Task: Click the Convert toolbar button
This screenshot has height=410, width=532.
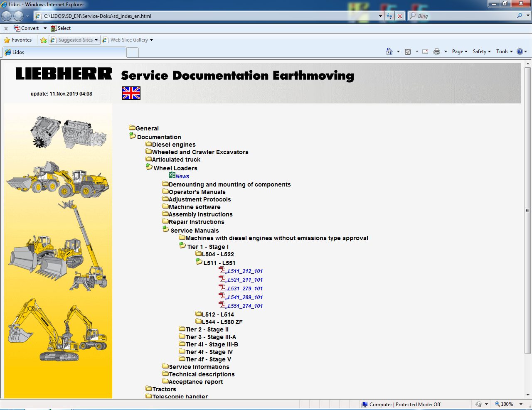Action: click(26, 28)
